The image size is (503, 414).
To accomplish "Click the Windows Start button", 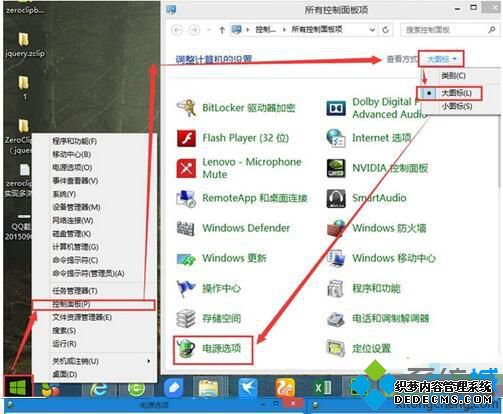I will pos(18,387).
